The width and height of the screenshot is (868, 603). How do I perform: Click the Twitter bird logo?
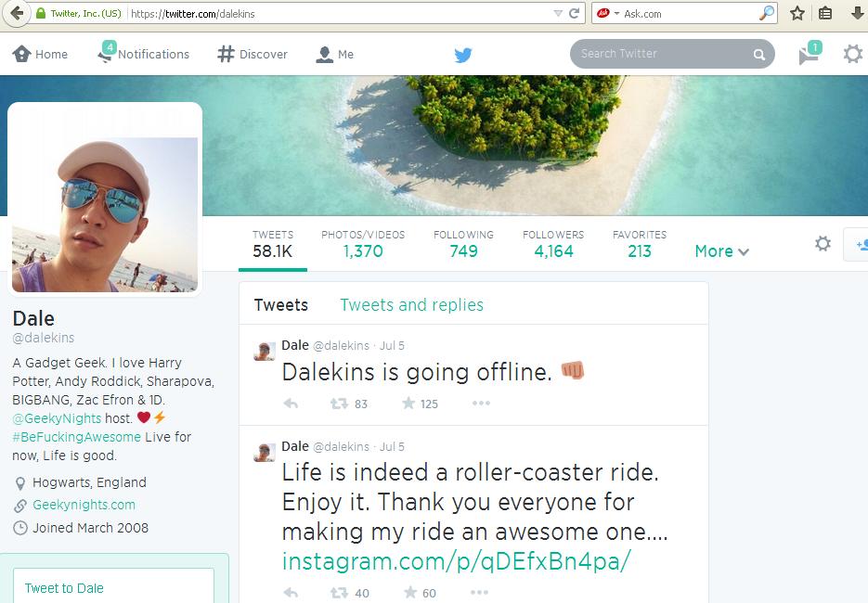(x=463, y=54)
